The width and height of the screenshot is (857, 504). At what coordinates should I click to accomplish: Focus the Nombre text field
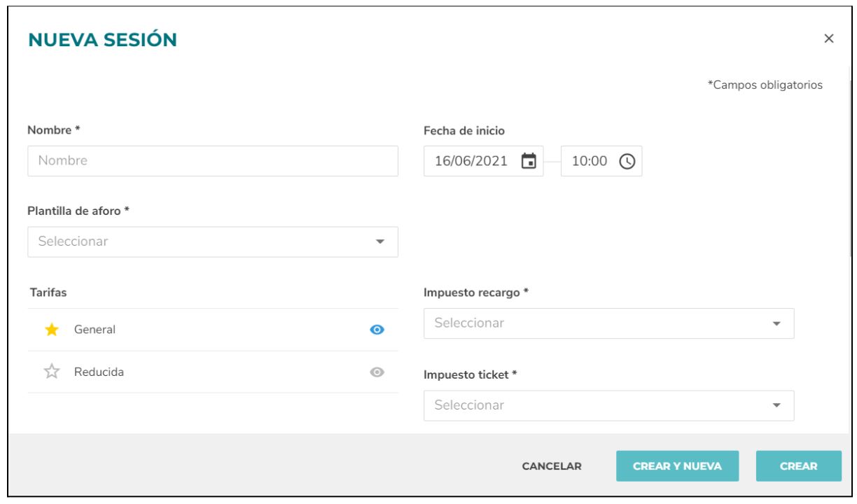pos(213,161)
